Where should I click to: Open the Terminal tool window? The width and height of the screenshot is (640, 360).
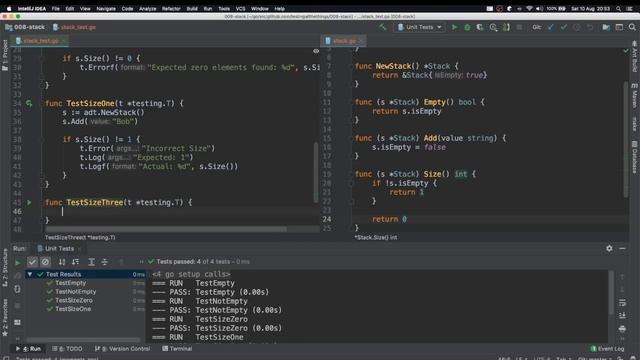pyautogui.click(x=177, y=349)
